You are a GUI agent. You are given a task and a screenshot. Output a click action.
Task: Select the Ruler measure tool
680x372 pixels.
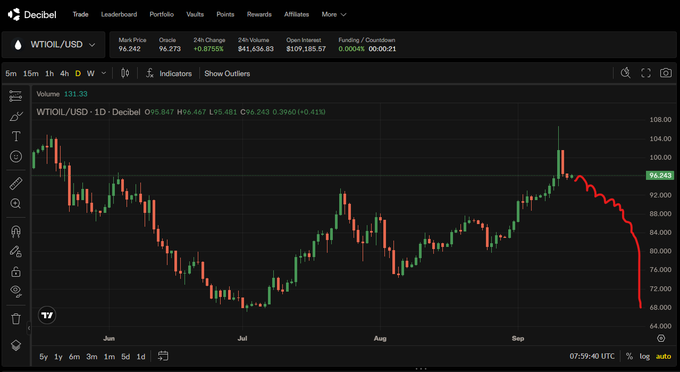coord(16,183)
